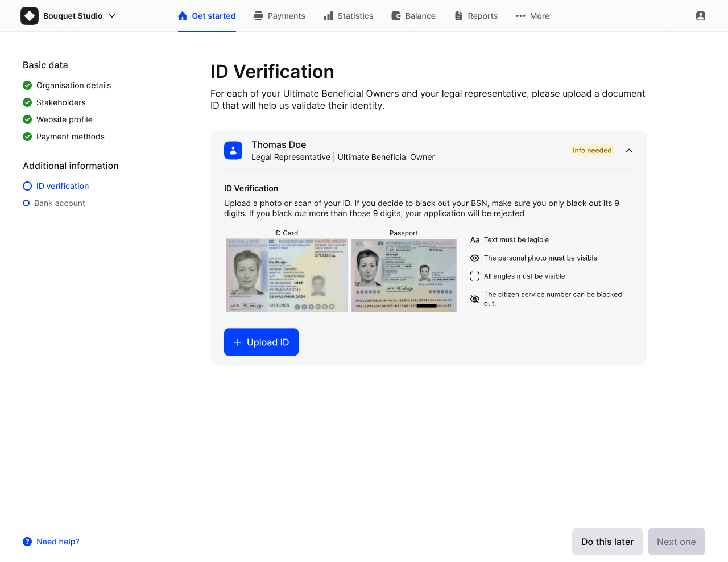Click the Upload ID button
Screen dimensions: 728x562
261,342
